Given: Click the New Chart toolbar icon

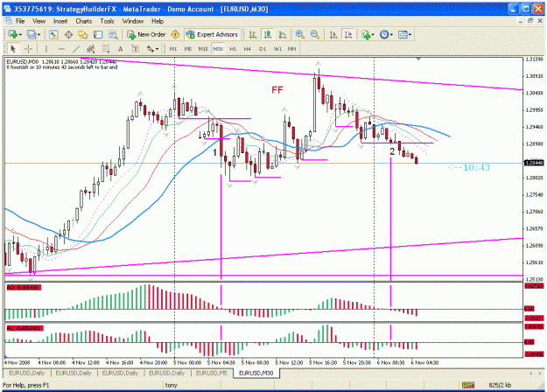Looking at the screenshot, I should (x=13, y=34).
